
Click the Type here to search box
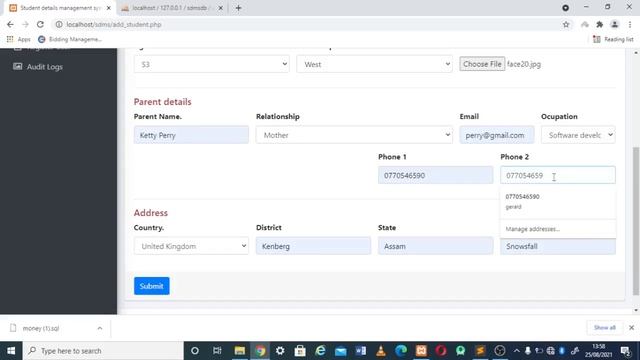pos(103,351)
